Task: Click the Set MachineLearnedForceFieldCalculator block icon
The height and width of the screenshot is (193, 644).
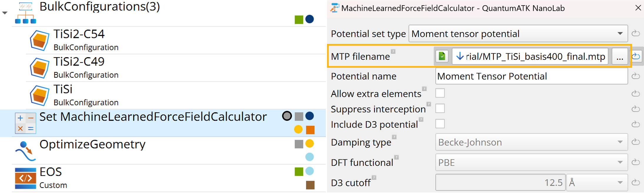Action: point(26,123)
